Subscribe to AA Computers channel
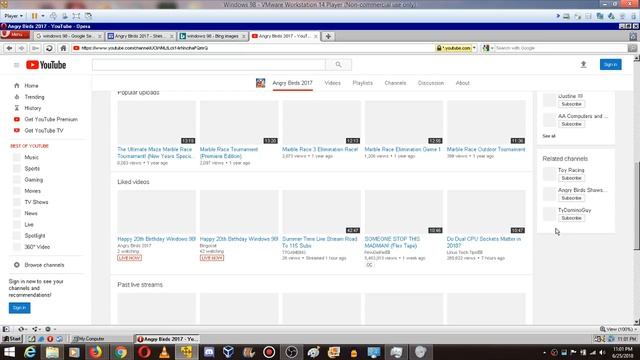Screen dimensions: 640x360 571,124
